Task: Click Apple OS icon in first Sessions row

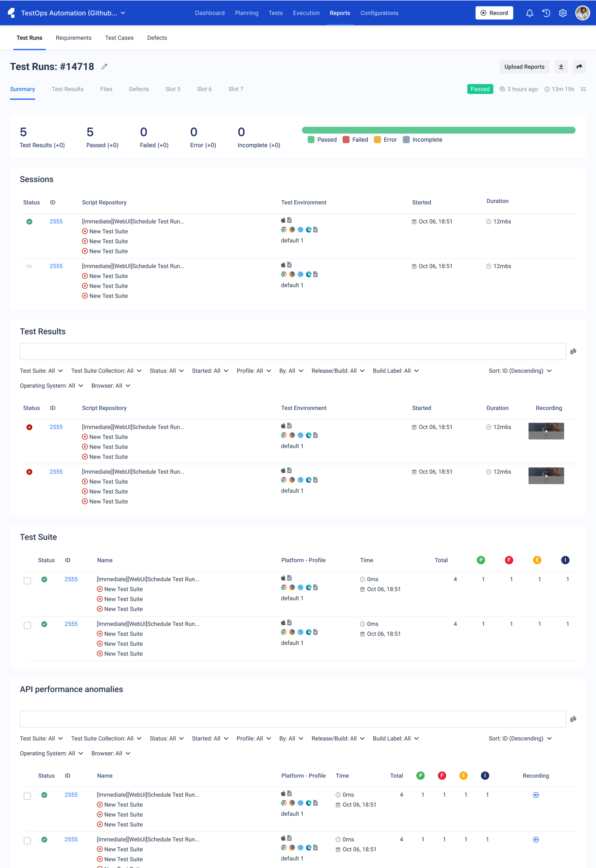Action: [283, 220]
